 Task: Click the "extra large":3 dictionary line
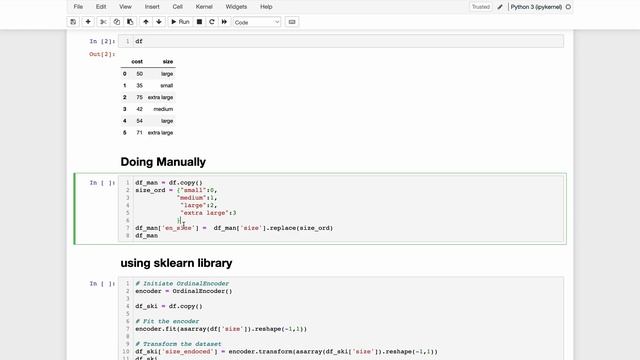click(208, 213)
